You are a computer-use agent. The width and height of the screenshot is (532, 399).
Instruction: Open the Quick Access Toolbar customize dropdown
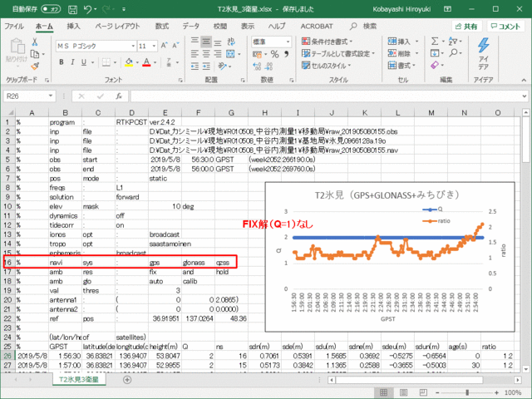124,9
